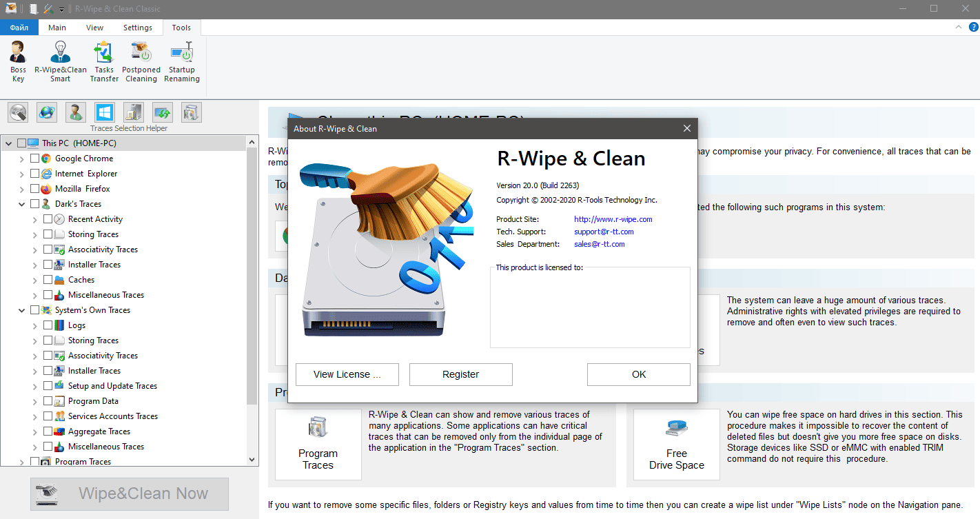Check the Caches checkbox

coord(48,280)
